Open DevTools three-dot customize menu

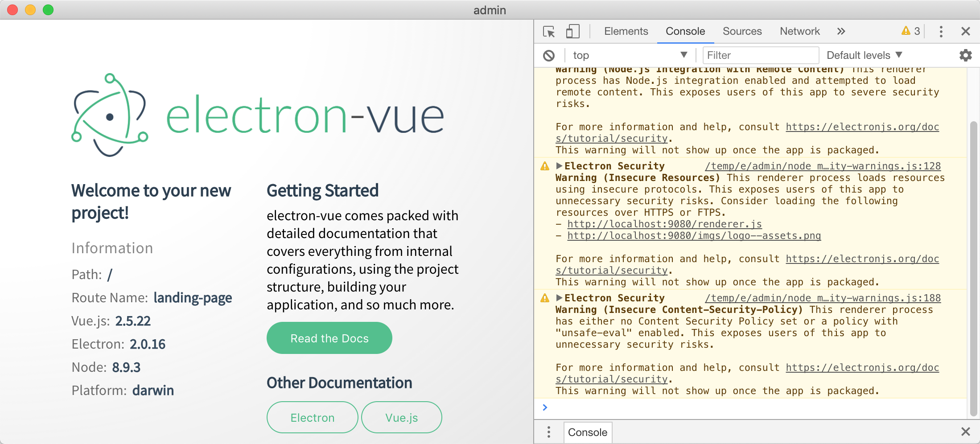click(941, 32)
